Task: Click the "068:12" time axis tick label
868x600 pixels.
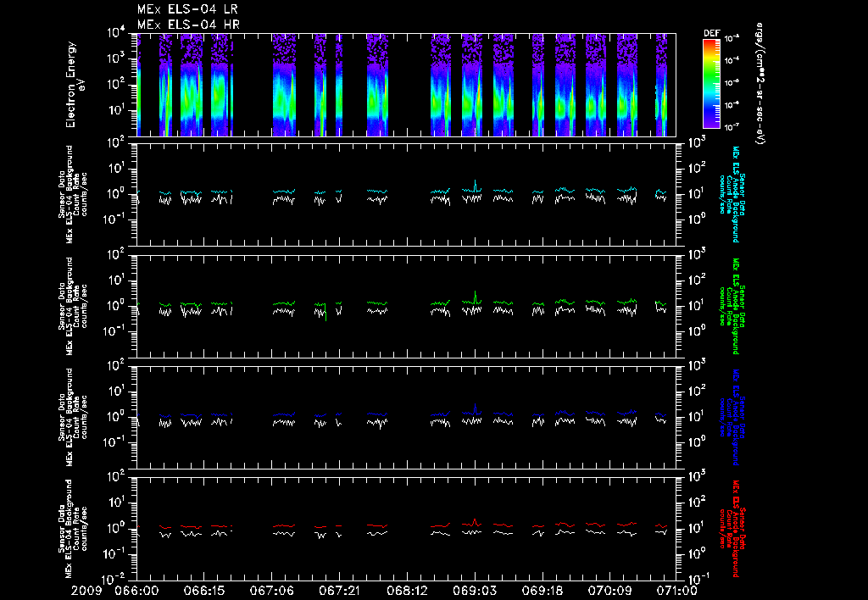Action: click(408, 591)
